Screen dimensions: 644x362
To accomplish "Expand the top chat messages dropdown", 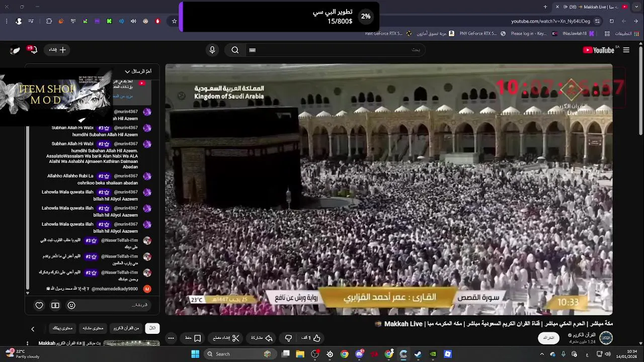I will click(x=138, y=71).
